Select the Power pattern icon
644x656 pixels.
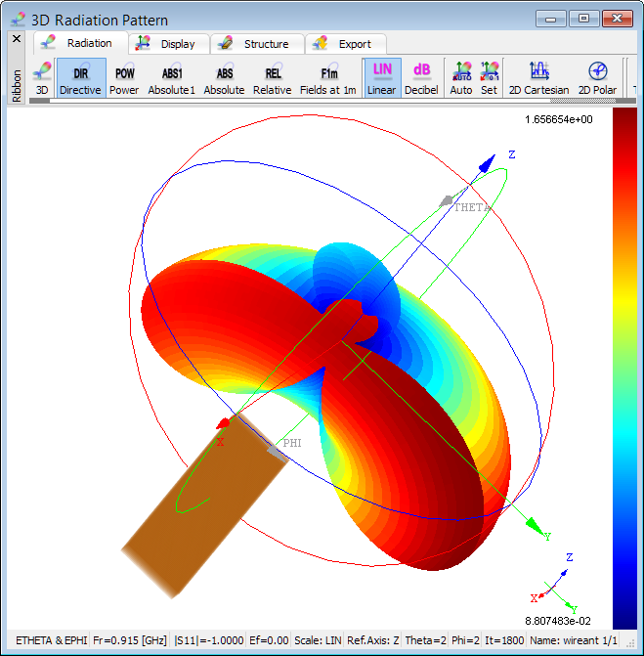point(124,78)
